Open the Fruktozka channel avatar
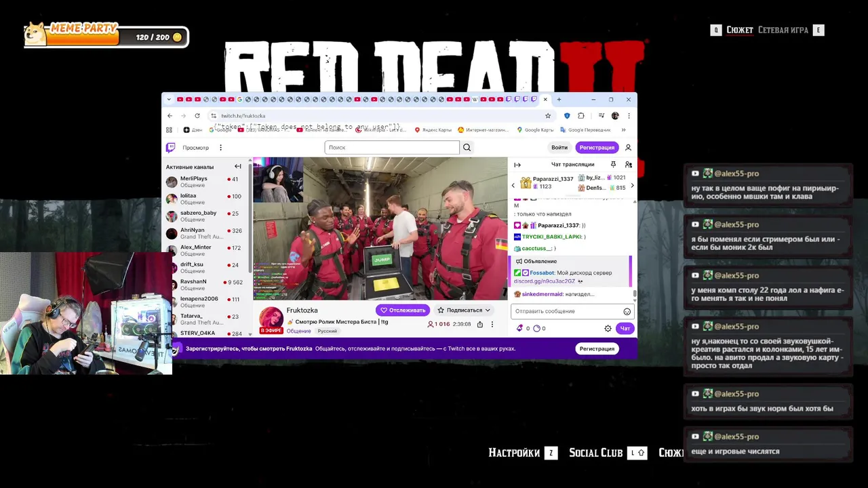This screenshot has width=868, height=488. (271, 319)
